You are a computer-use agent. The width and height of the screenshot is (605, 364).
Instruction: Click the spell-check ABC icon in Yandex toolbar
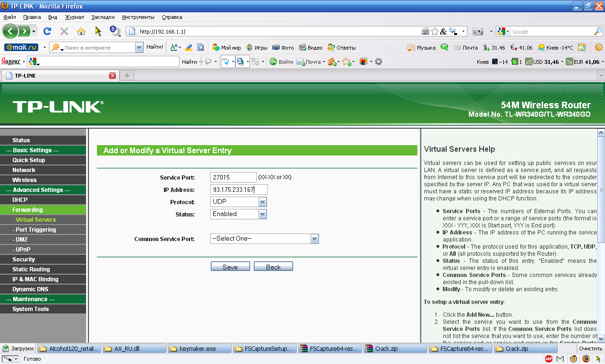226,62
